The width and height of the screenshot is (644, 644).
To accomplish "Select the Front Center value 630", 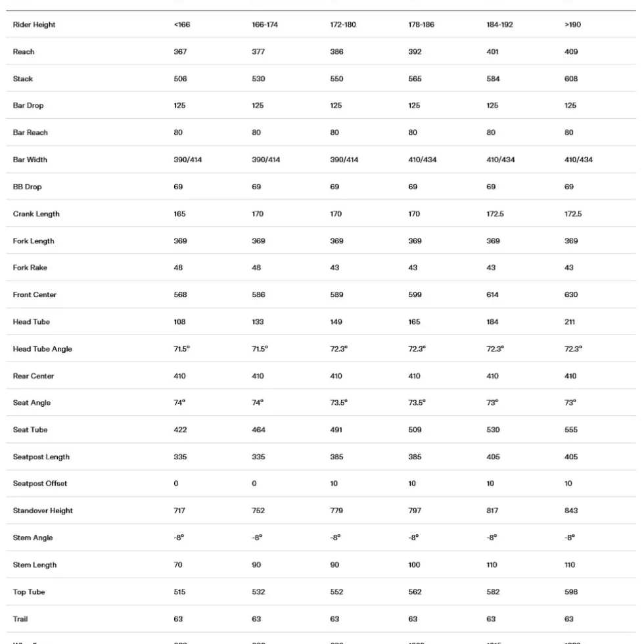I will 571,295.
